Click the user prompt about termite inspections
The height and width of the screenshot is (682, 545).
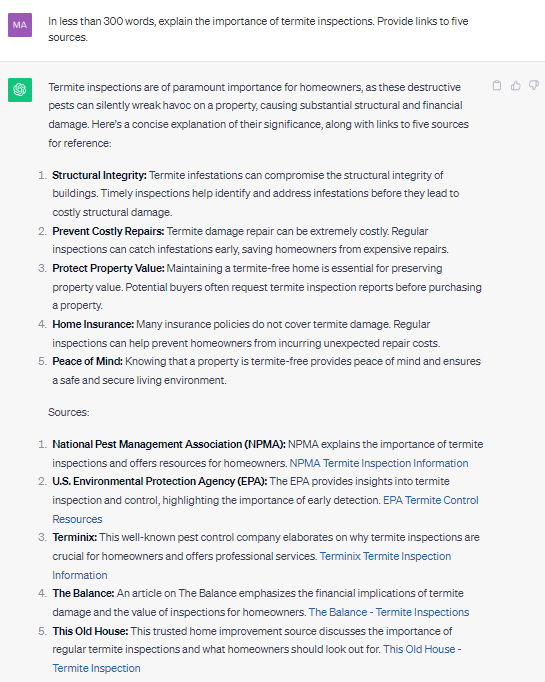click(x=258, y=29)
